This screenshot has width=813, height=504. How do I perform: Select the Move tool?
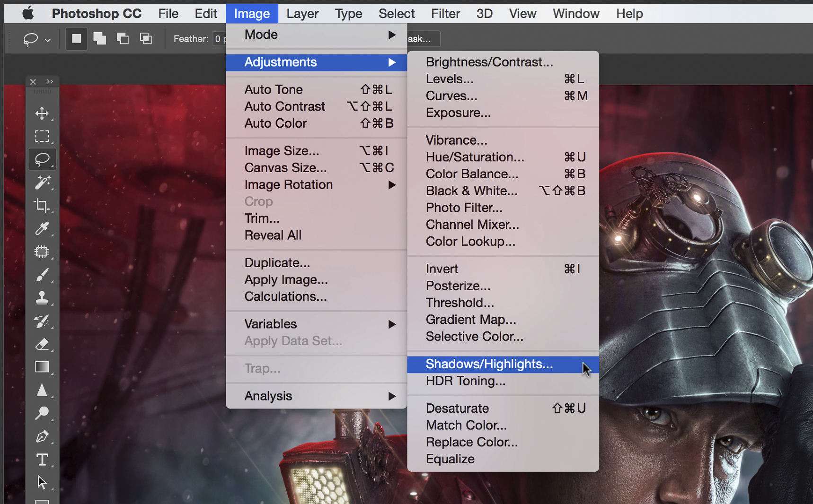[x=42, y=113]
